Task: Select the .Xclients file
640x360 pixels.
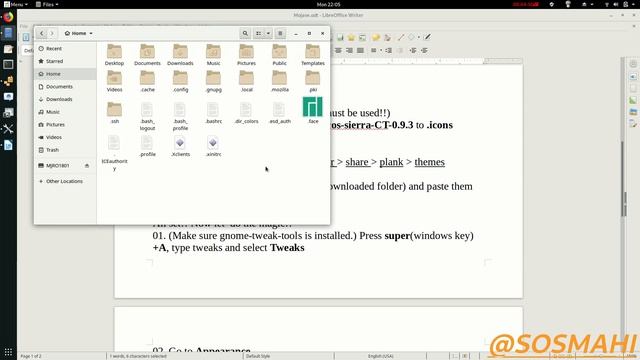Action: pos(180,146)
